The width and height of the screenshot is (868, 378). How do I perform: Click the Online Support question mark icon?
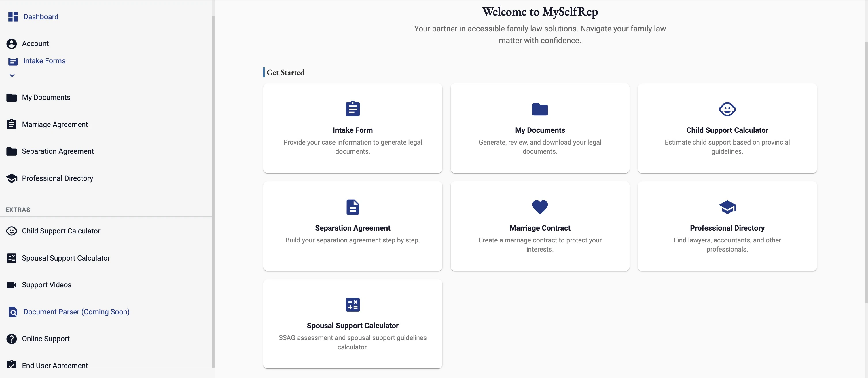(x=12, y=339)
